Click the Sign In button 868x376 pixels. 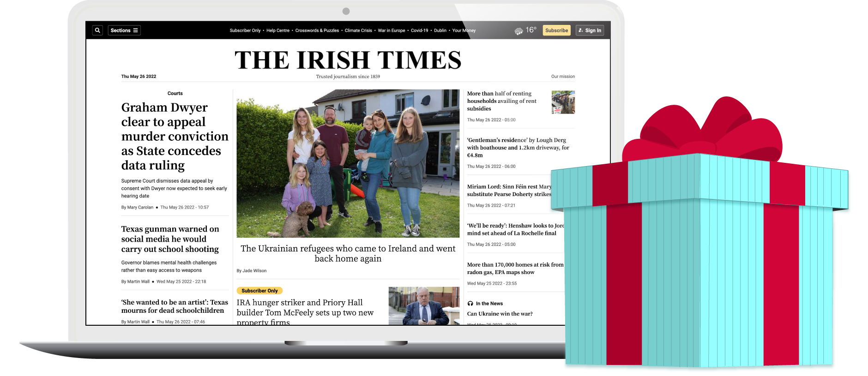(590, 30)
